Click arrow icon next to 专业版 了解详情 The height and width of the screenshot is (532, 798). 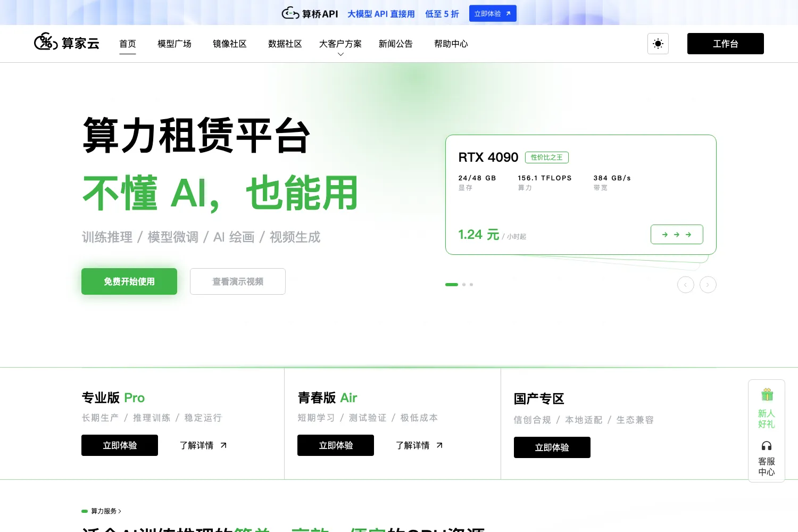tap(223, 445)
